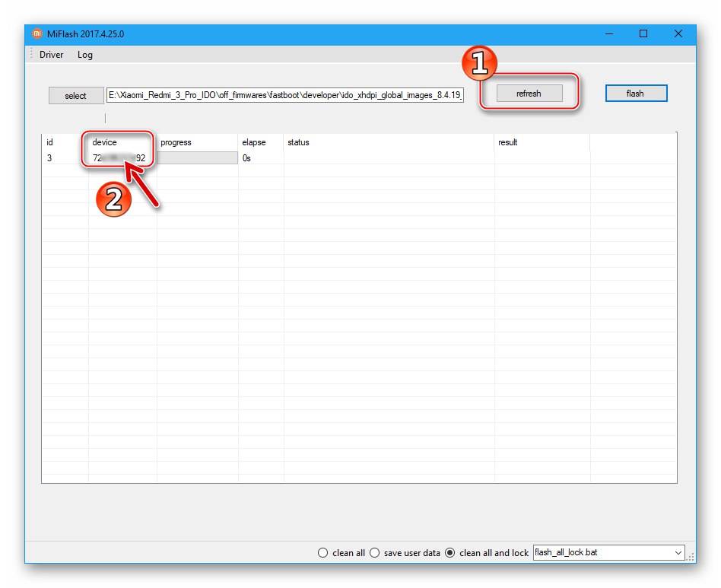Click the MiFlash app icon in title bar
This screenshot has height=588, width=721.
pos(37,34)
